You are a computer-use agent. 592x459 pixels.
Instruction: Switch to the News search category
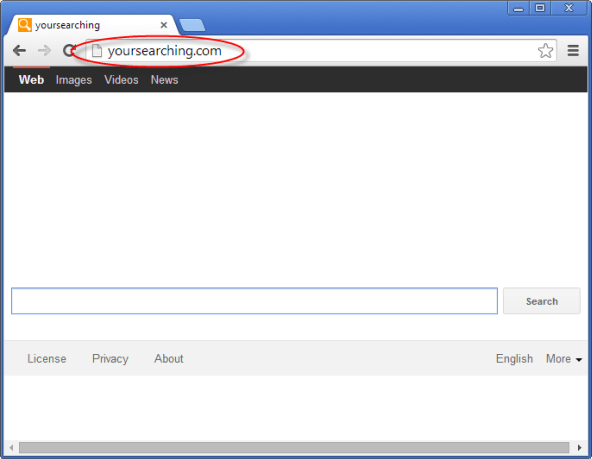click(x=164, y=80)
